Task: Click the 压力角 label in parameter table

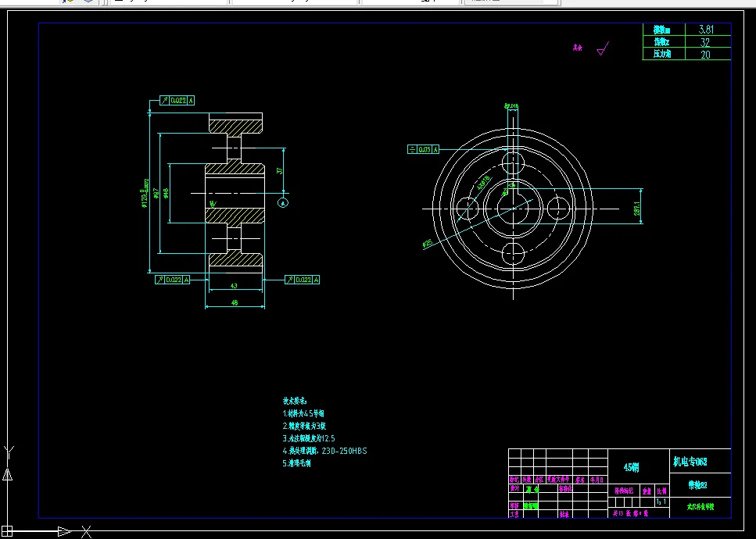Action: [662, 54]
